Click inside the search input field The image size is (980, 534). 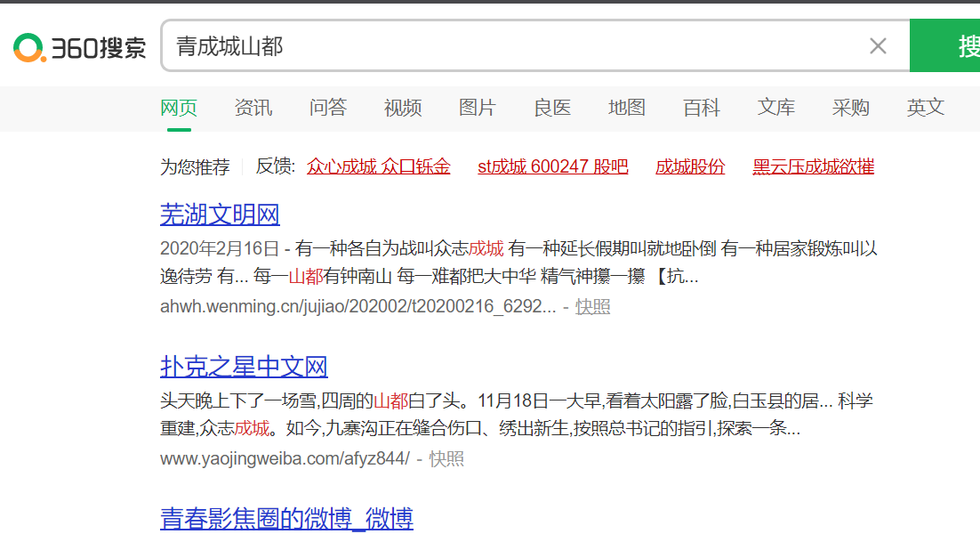coord(445,45)
